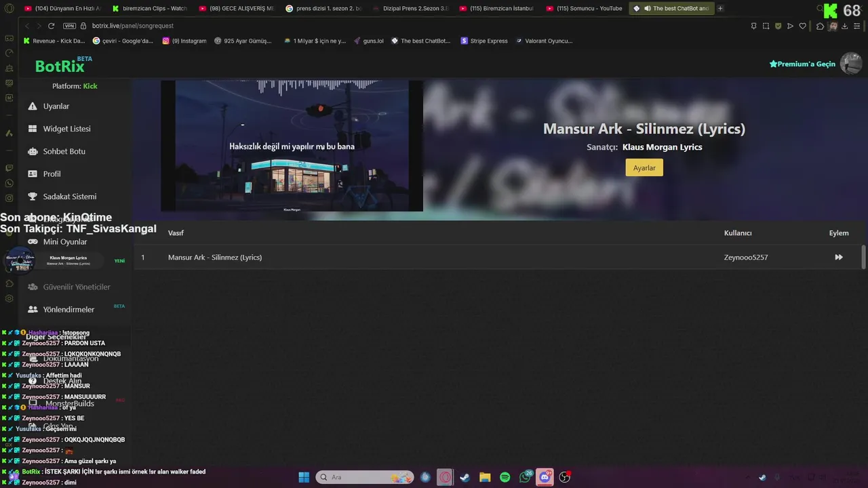This screenshot has width=868, height=488.
Task: Click the Sadakat Sistemi trophy icon
Action: 33,197
